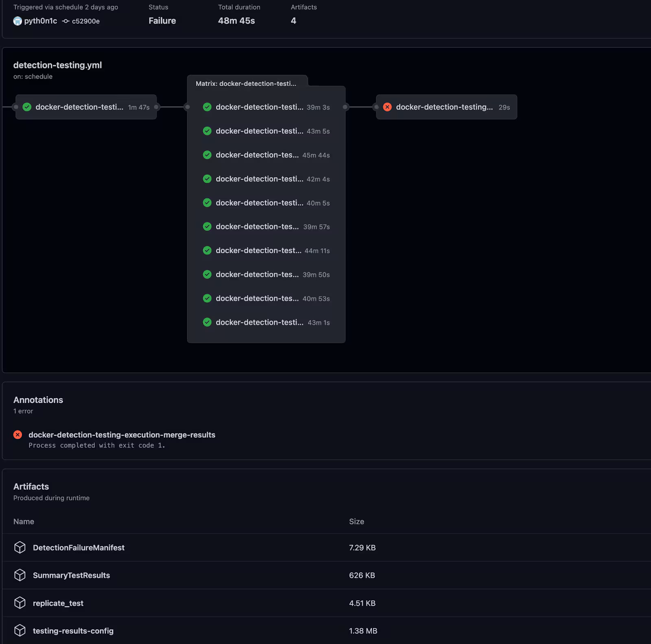Click the red failure icon on 29s job
The image size is (651, 644).
[x=387, y=107]
